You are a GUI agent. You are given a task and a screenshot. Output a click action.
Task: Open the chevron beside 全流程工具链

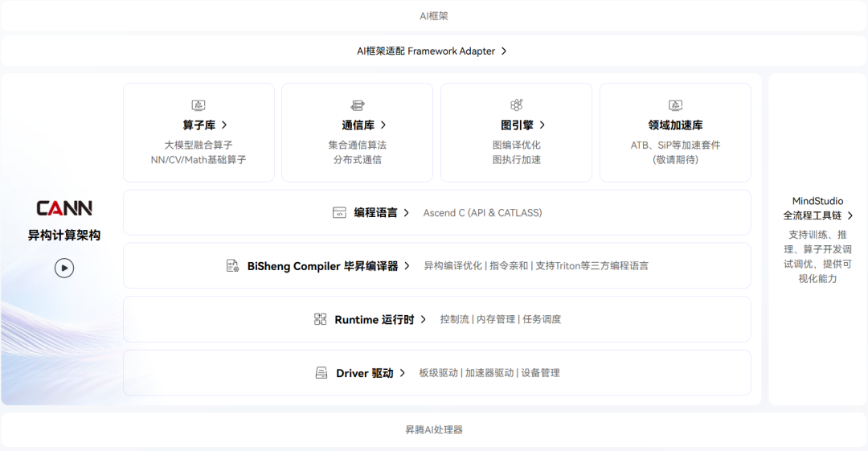click(850, 215)
